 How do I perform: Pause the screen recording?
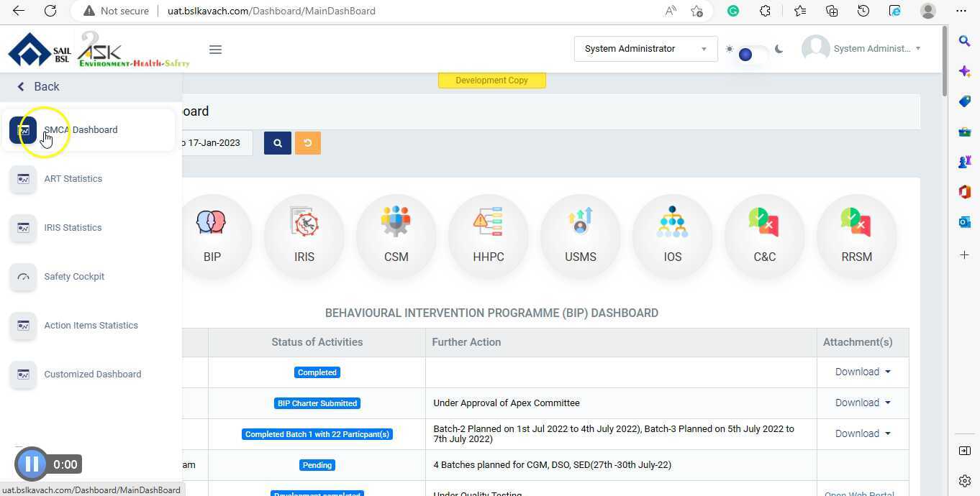tap(32, 464)
